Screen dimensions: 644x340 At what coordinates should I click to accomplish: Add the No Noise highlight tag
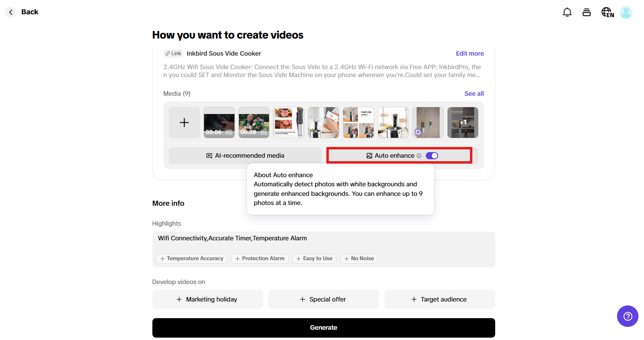tap(359, 259)
